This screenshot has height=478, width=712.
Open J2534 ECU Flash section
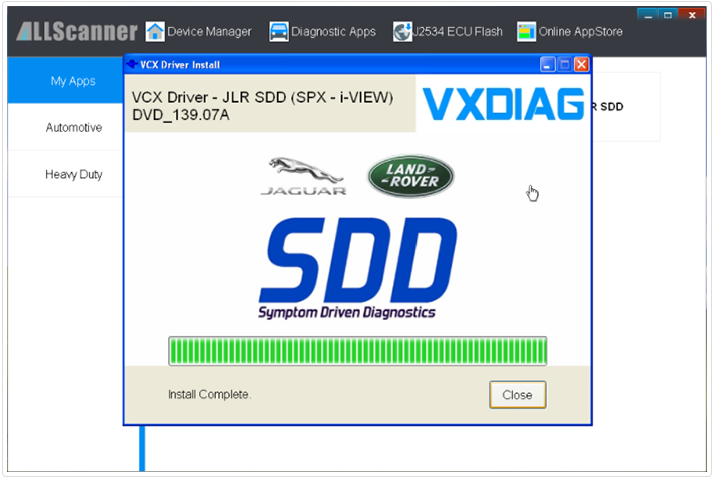(457, 32)
